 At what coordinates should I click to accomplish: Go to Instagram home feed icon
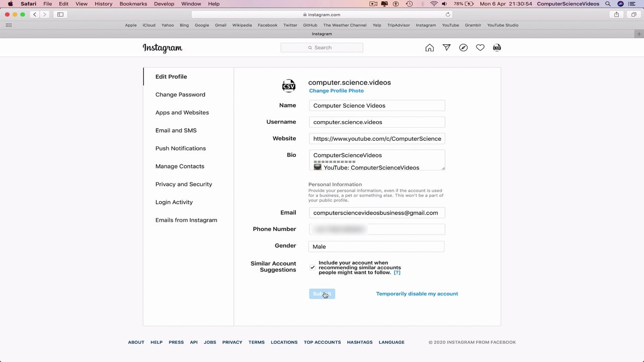429,48
